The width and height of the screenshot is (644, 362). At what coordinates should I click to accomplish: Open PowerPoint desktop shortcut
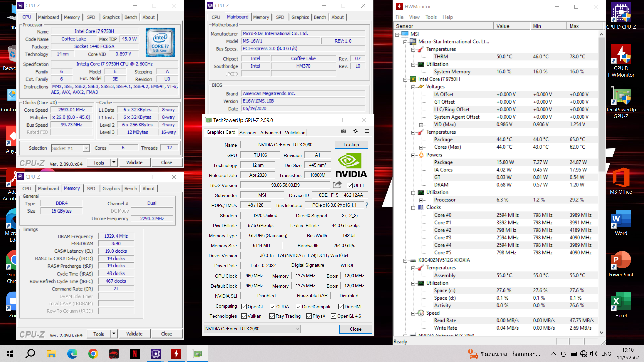point(621,264)
